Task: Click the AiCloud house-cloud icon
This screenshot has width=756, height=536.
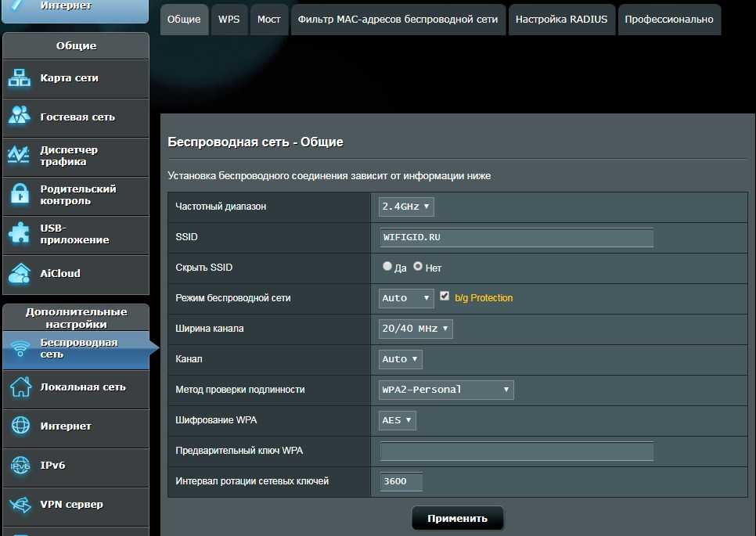Action: (x=20, y=273)
